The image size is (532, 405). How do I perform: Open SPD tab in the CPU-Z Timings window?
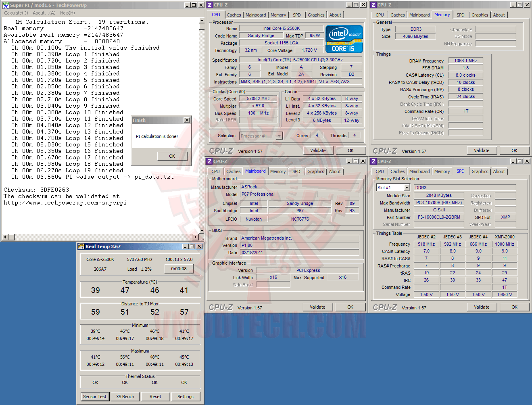point(461,15)
